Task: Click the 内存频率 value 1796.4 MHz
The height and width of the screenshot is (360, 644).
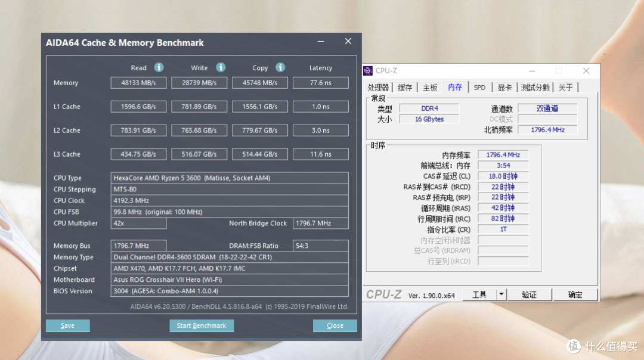Action: tap(503, 155)
